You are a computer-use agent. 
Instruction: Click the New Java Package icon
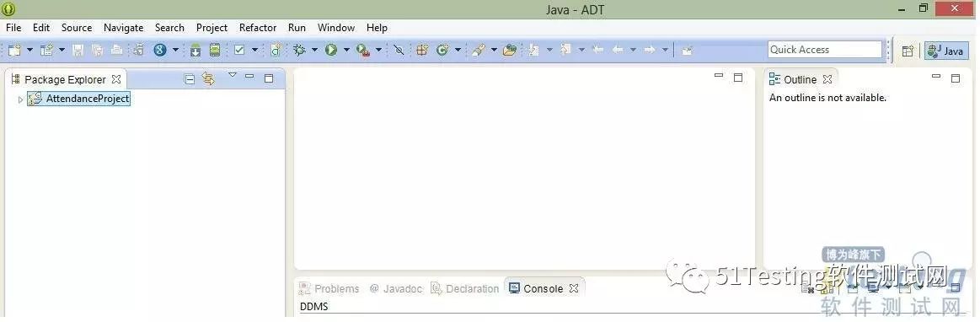pos(422,50)
